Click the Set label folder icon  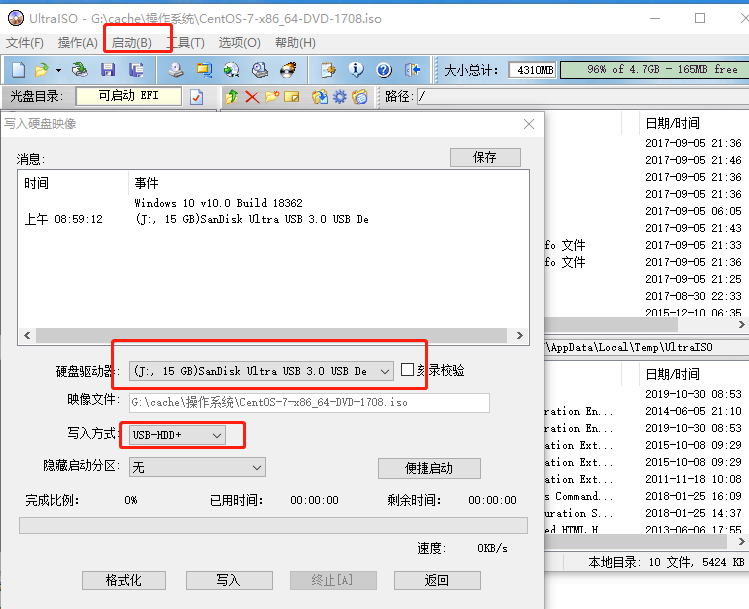pyautogui.click(x=360, y=97)
